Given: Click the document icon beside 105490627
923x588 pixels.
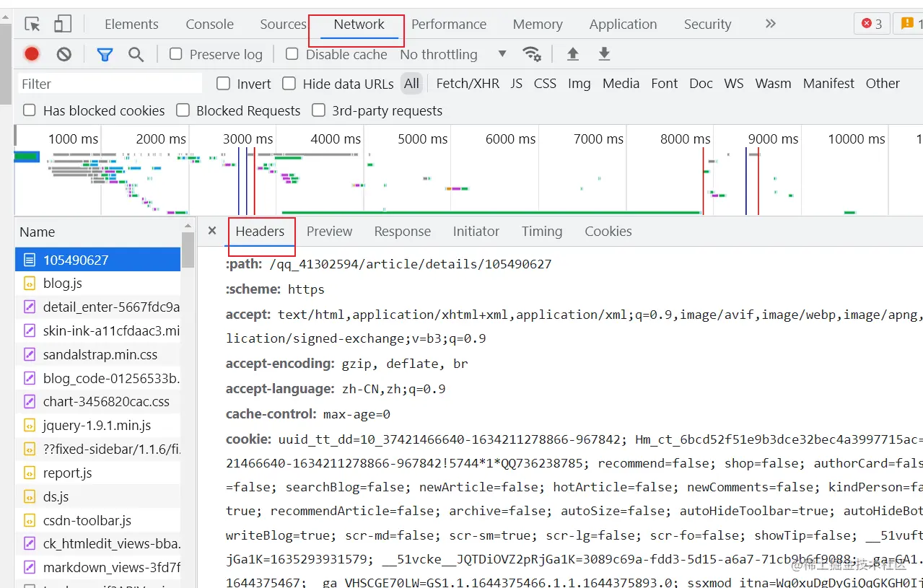Looking at the screenshot, I should [30, 260].
